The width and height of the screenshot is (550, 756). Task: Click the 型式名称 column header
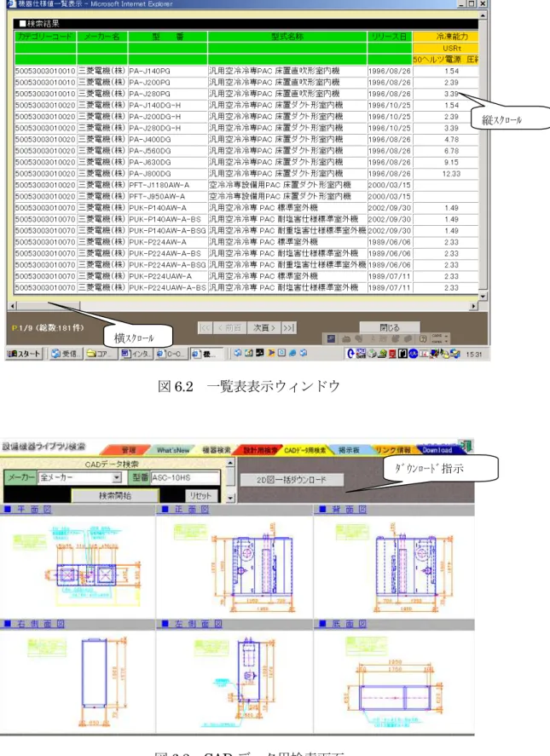pyautogui.click(x=287, y=37)
